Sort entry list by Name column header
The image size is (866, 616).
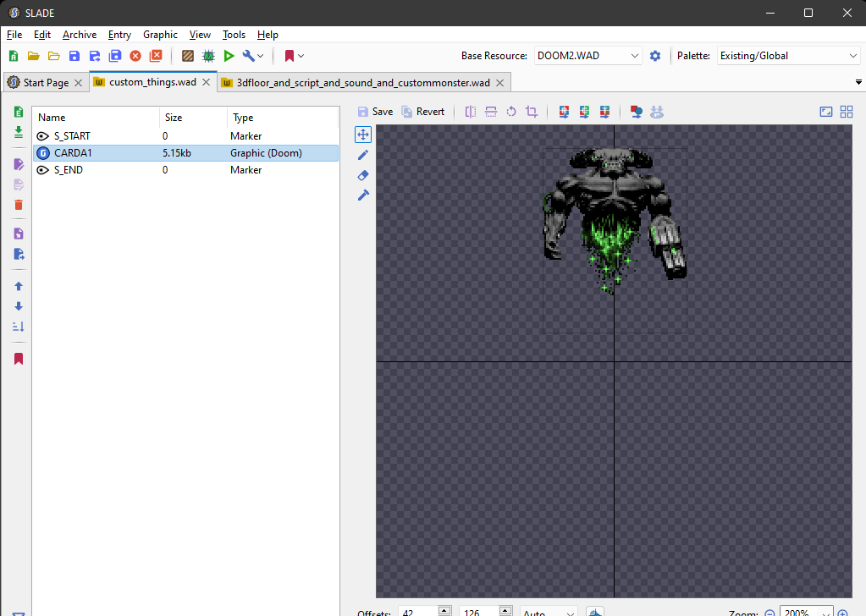pyautogui.click(x=96, y=118)
